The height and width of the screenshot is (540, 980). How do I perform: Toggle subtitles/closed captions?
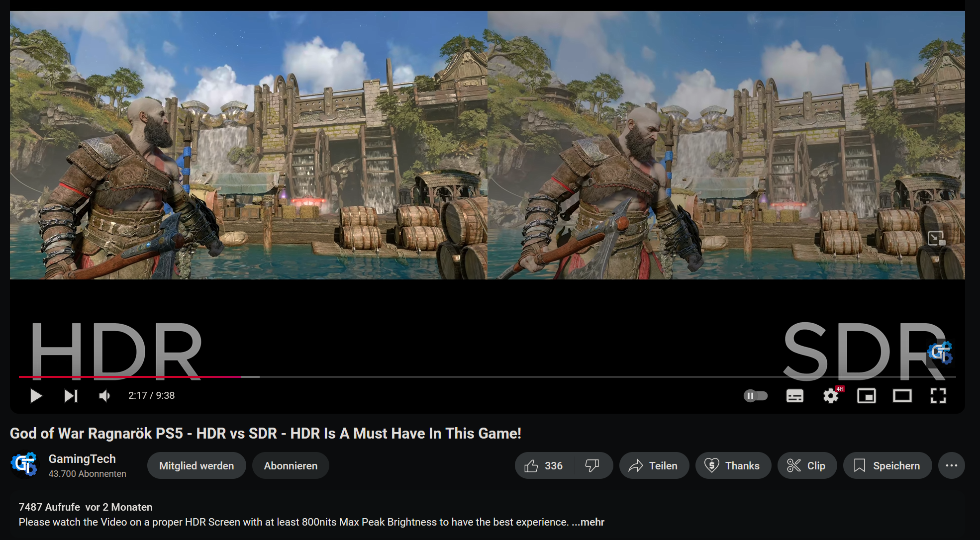[794, 396]
